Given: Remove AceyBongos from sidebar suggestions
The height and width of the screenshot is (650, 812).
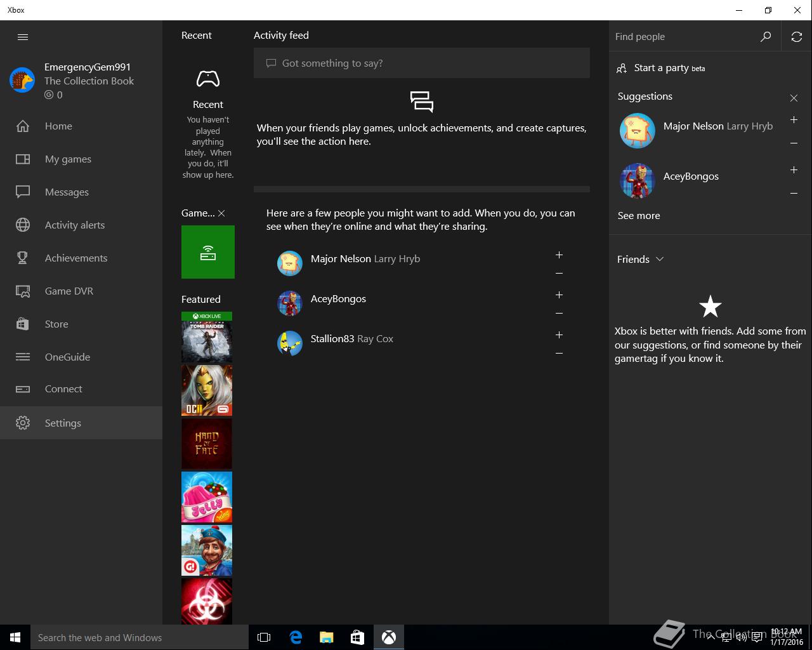Looking at the screenshot, I should [794, 194].
